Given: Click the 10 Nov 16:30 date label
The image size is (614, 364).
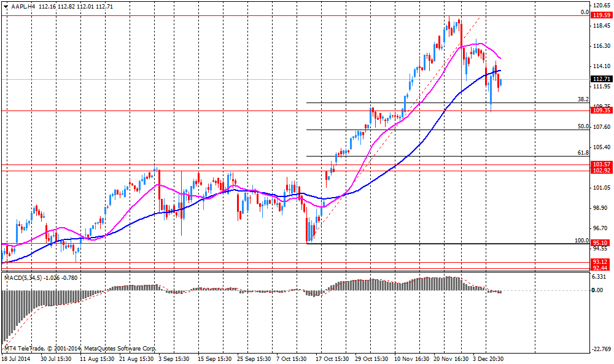Looking at the screenshot, I should (x=411, y=358).
